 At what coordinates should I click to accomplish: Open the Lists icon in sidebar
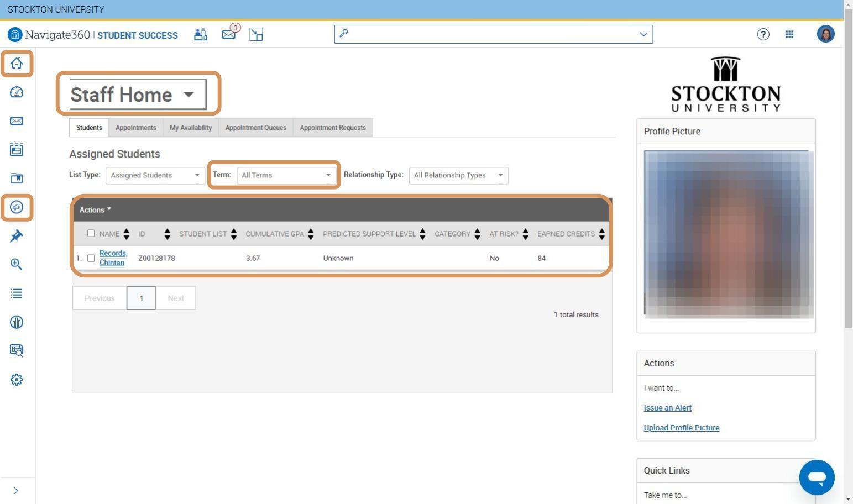[x=17, y=293]
